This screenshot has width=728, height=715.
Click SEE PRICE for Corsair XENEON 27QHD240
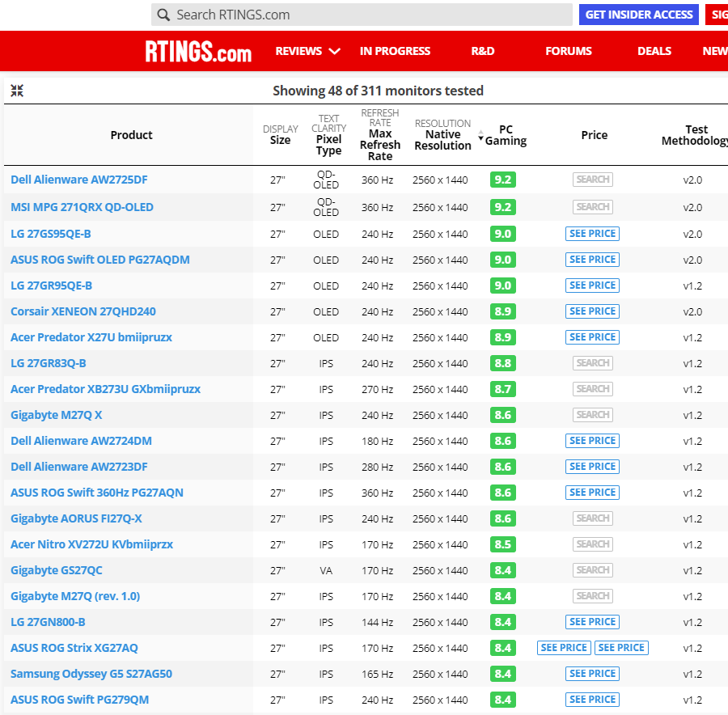[x=592, y=311]
